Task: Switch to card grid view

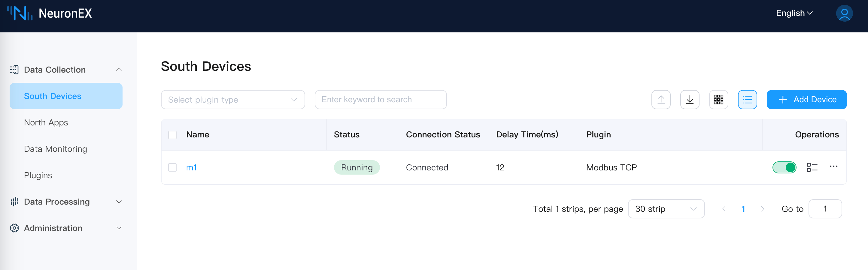Action: (x=718, y=100)
